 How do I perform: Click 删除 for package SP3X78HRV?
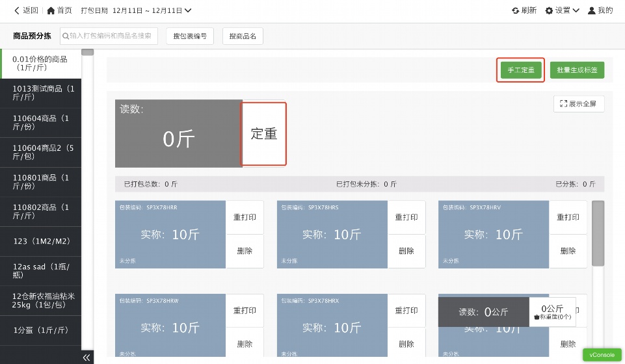click(x=568, y=251)
